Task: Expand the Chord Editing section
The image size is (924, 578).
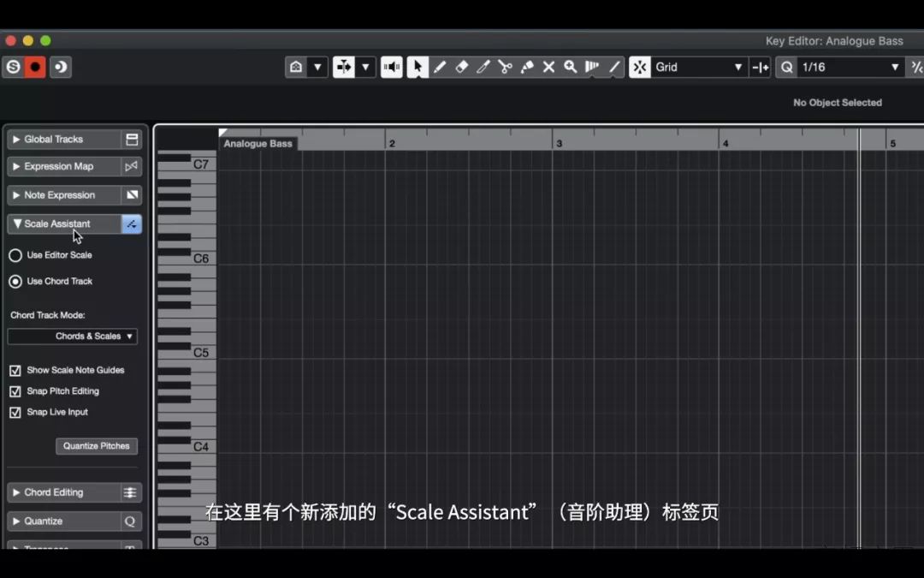Action: click(x=63, y=492)
